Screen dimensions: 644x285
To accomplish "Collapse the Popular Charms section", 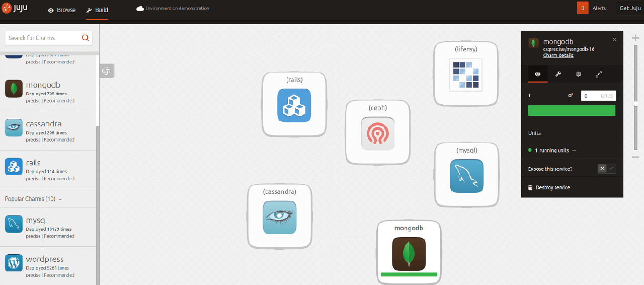I will [34, 199].
